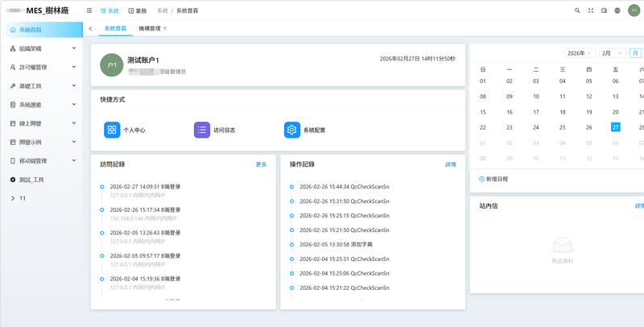Click the 更多 link in 訪問記錄
The image size is (644, 327).
pos(261,164)
